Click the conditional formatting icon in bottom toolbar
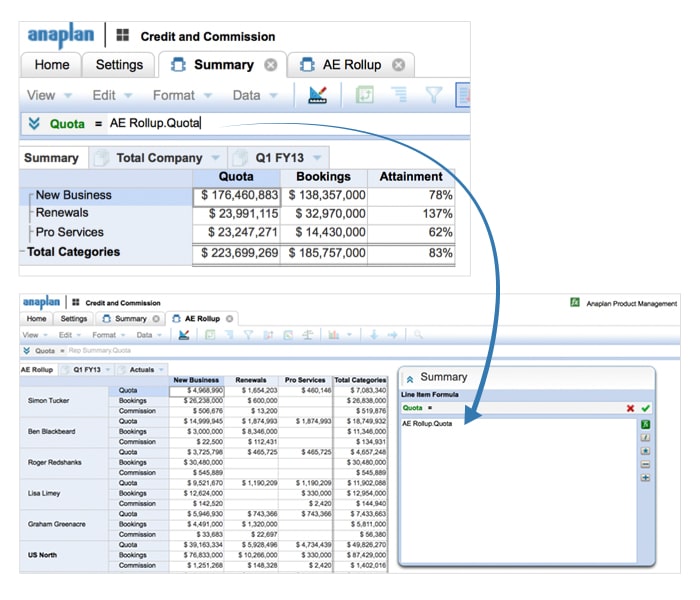This screenshot has width=700, height=600. (288, 335)
